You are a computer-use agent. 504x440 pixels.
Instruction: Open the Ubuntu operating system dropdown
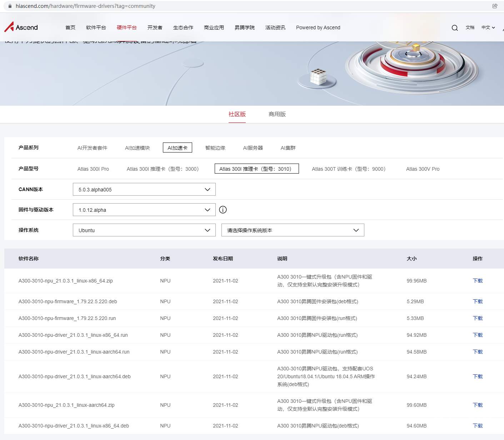tap(144, 230)
